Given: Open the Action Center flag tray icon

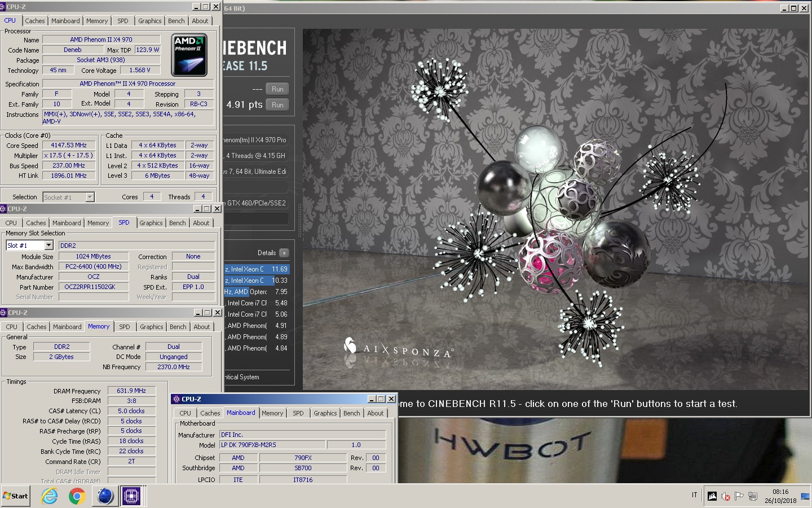Looking at the screenshot, I should (x=739, y=496).
